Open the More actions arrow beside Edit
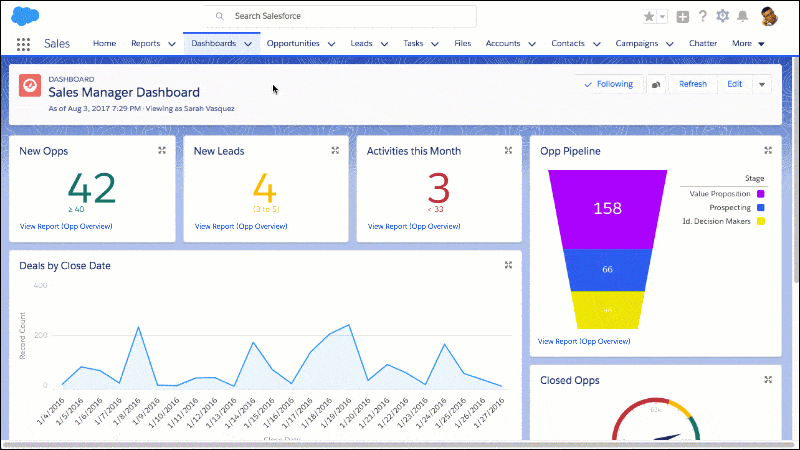This screenshot has width=800, height=450. 762,84
